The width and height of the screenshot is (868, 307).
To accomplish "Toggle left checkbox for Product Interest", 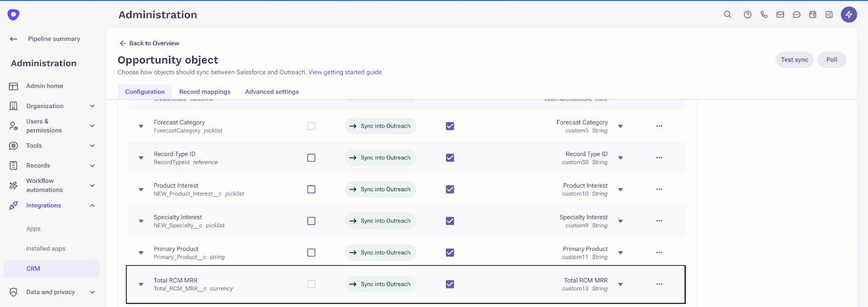I will [x=311, y=189].
